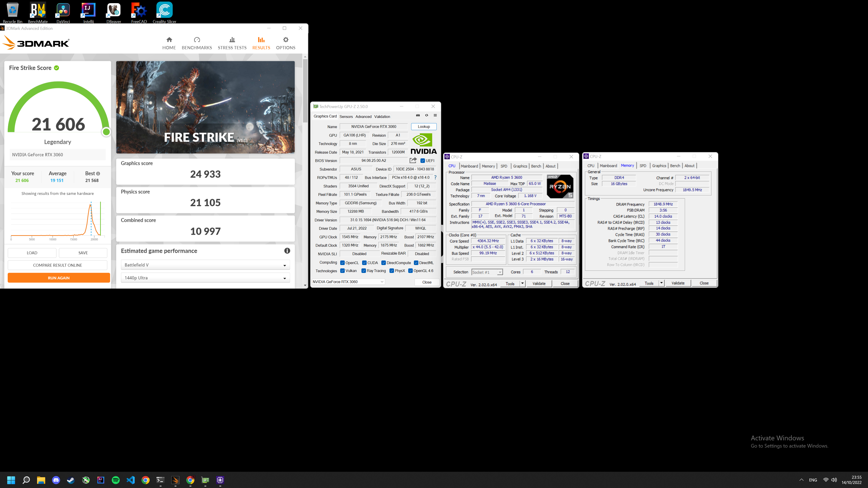This screenshot has width=868, height=488.
Task: Open Graphics tab in second CPU-Z window
Action: (659, 166)
